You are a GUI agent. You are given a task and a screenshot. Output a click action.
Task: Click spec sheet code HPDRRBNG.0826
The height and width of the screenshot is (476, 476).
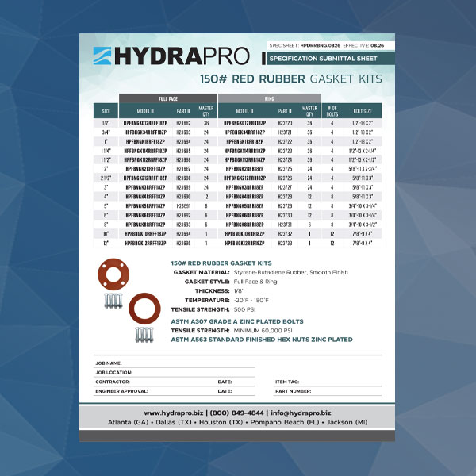(321, 45)
